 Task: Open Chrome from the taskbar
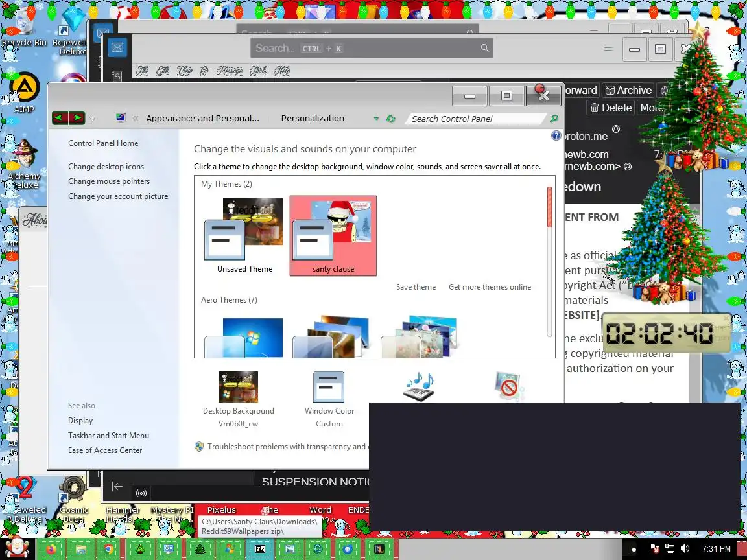pyautogui.click(x=109, y=549)
